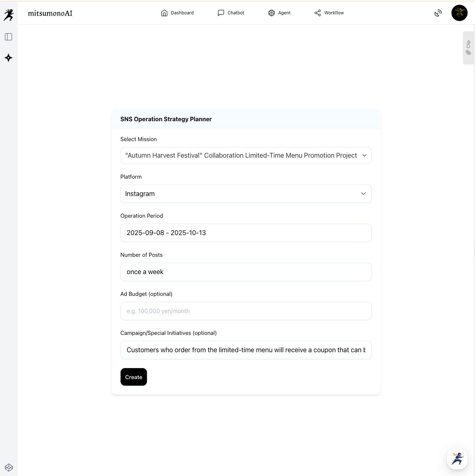
Task: Open the Chatbot menu item
Action: coord(231,13)
